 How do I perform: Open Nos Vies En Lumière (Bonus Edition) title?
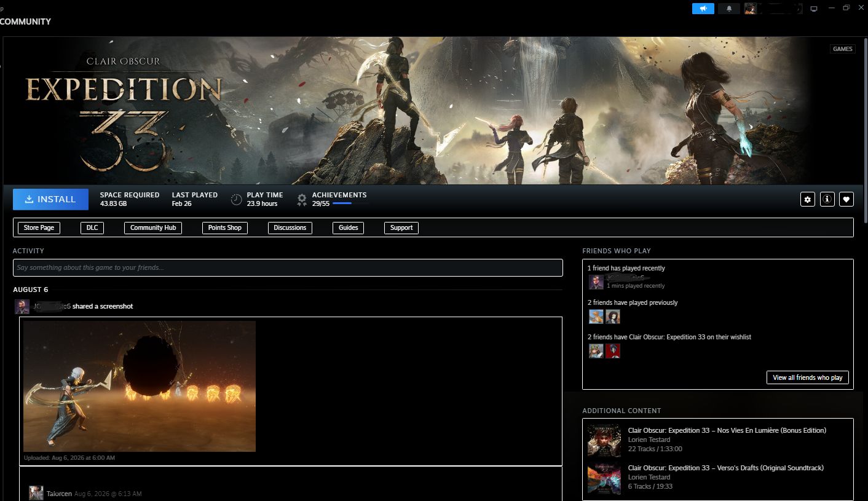[727, 430]
